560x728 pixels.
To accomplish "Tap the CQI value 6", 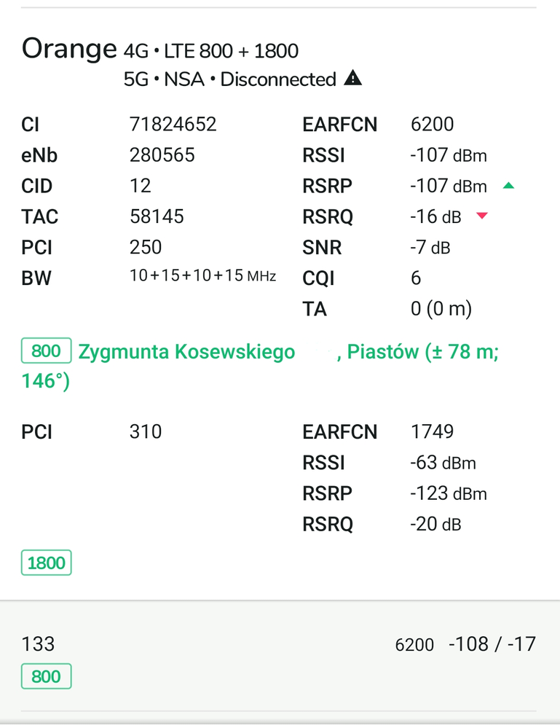I will [416, 278].
